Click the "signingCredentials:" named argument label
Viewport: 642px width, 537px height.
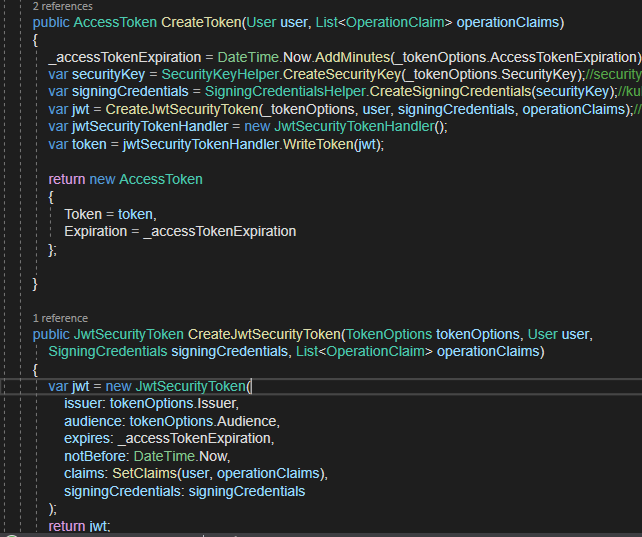(x=122, y=492)
